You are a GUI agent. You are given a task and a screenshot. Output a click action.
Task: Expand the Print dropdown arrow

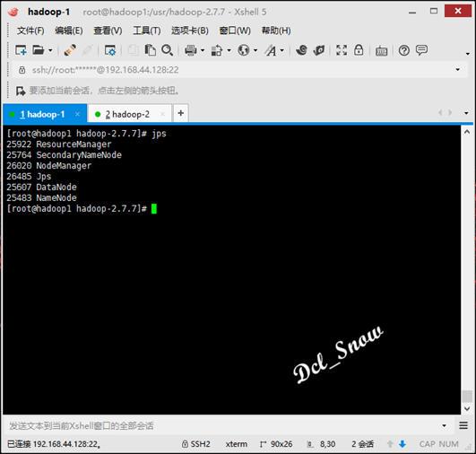click(x=203, y=50)
